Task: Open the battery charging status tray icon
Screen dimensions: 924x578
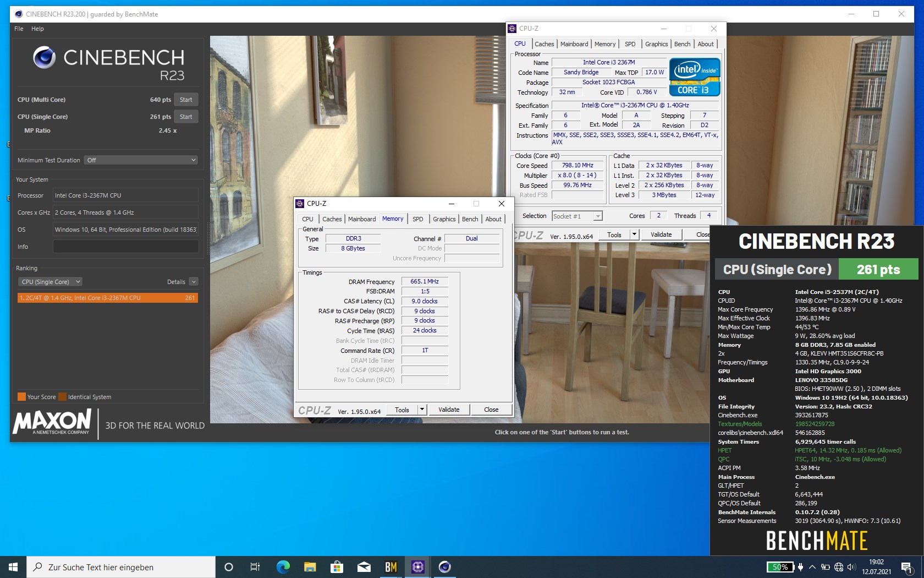Action: click(x=825, y=567)
